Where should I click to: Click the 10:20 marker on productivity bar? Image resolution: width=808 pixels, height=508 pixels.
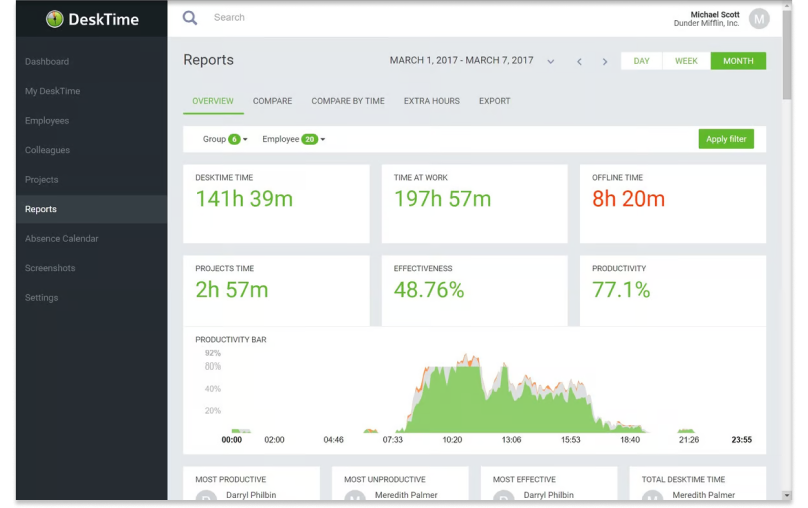pyautogui.click(x=452, y=440)
